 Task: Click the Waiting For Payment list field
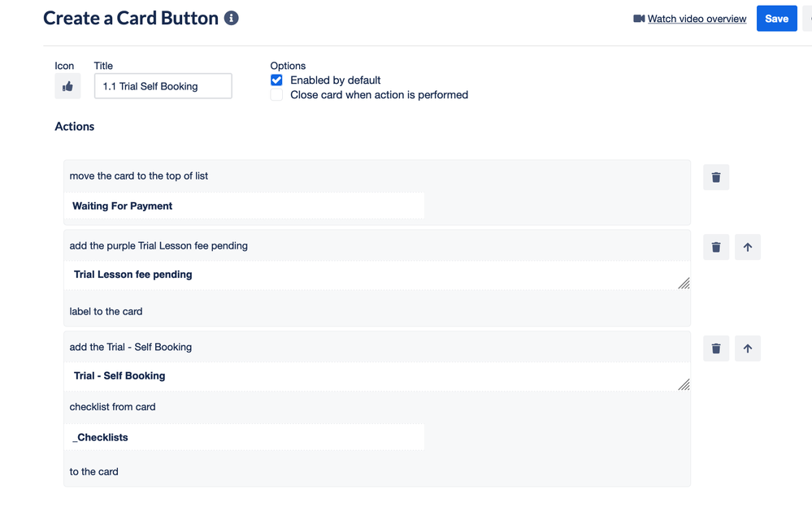tap(245, 206)
